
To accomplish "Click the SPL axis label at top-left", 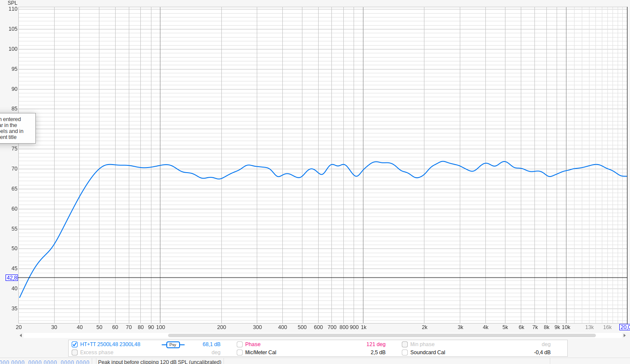I will point(12,3).
